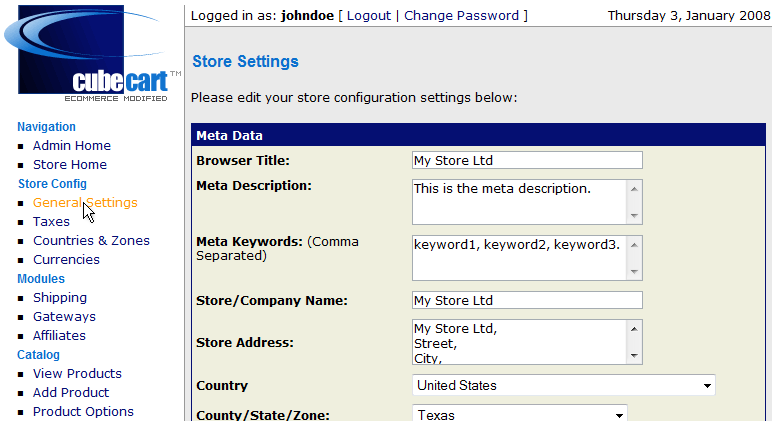Screen dimensions: 776x422
Task: Open the Shipping modules page
Action: pyautogui.click(x=60, y=298)
